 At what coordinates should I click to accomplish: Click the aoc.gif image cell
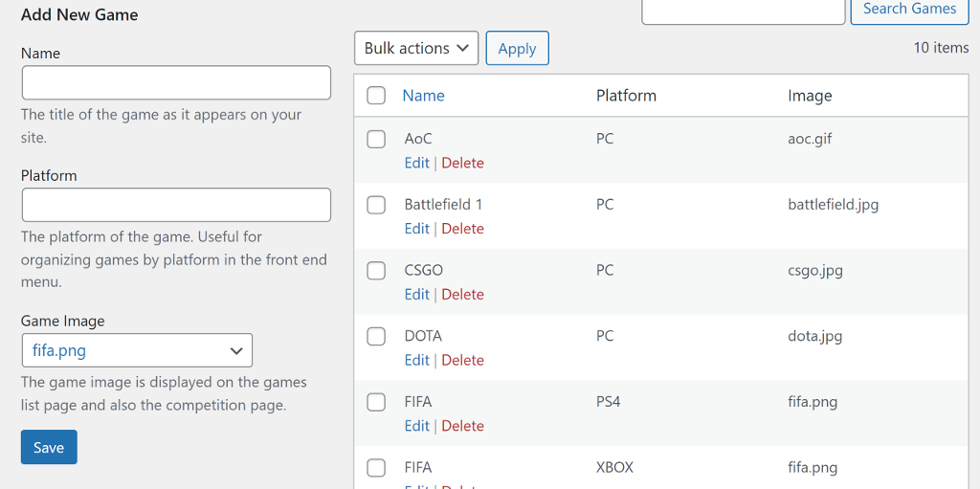tap(810, 139)
